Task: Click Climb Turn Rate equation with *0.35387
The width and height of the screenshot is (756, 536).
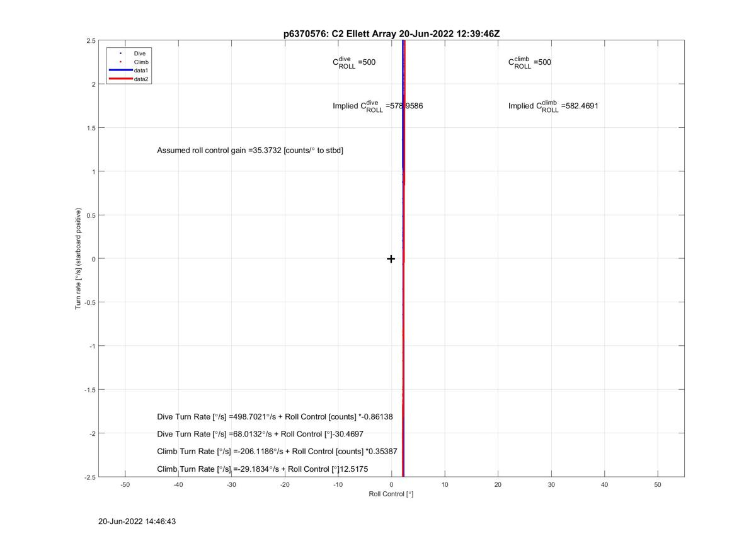Action: [x=278, y=452]
